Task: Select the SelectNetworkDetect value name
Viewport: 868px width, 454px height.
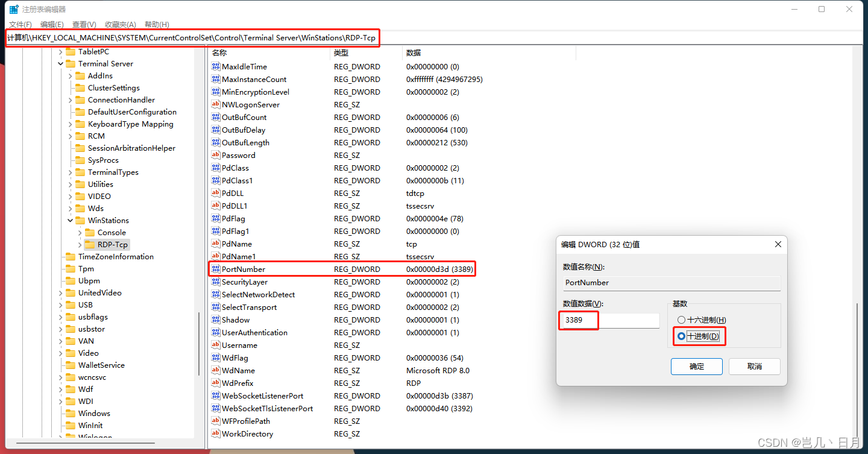Action: 258,294
